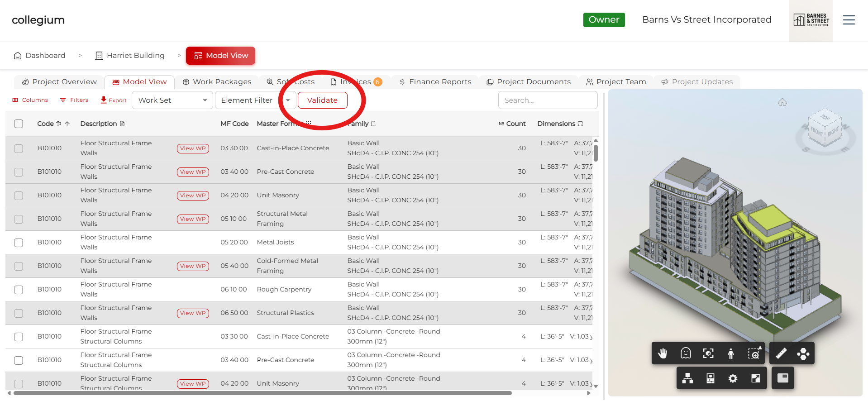Open the Project Updates tab
Image resolution: width=868 pixels, height=401 pixels.
(697, 82)
